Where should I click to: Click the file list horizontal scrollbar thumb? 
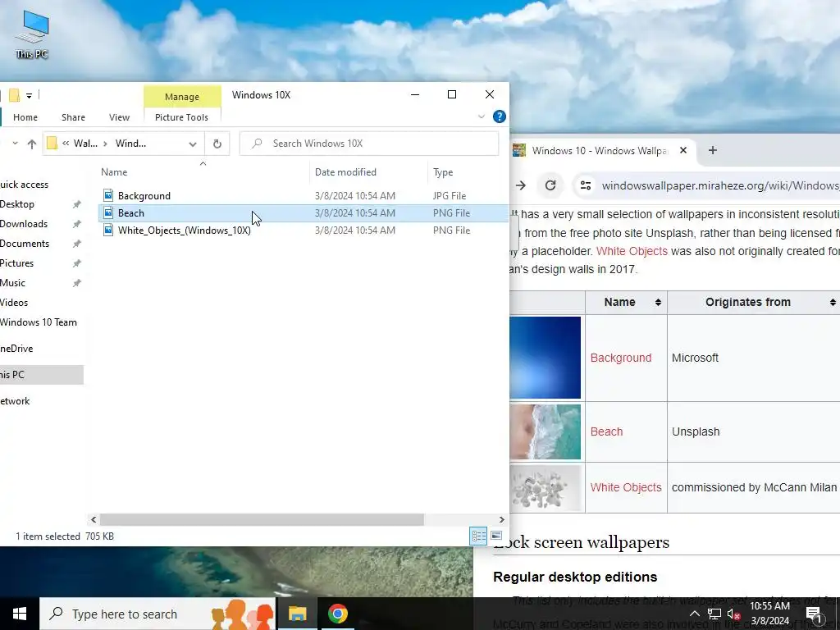click(x=262, y=519)
